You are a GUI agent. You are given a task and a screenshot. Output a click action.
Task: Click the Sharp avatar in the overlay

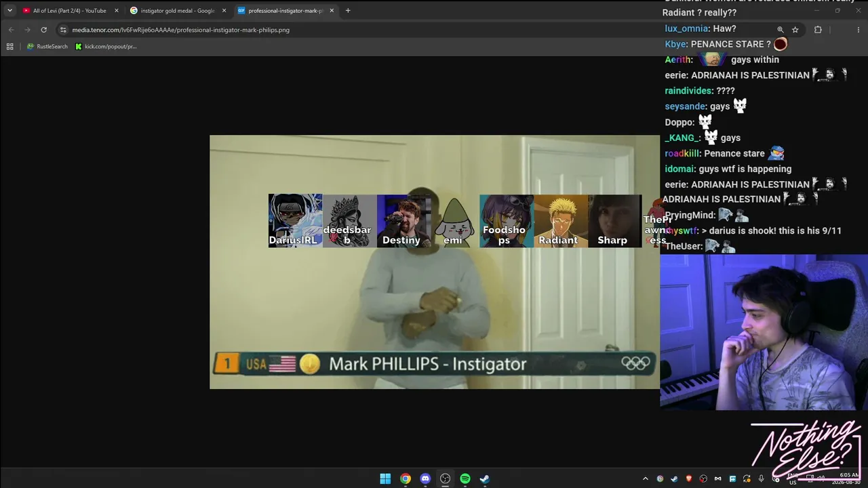pyautogui.click(x=614, y=221)
